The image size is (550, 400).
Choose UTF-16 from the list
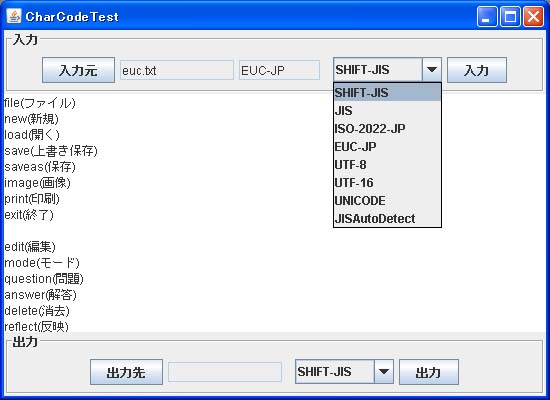(387, 183)
